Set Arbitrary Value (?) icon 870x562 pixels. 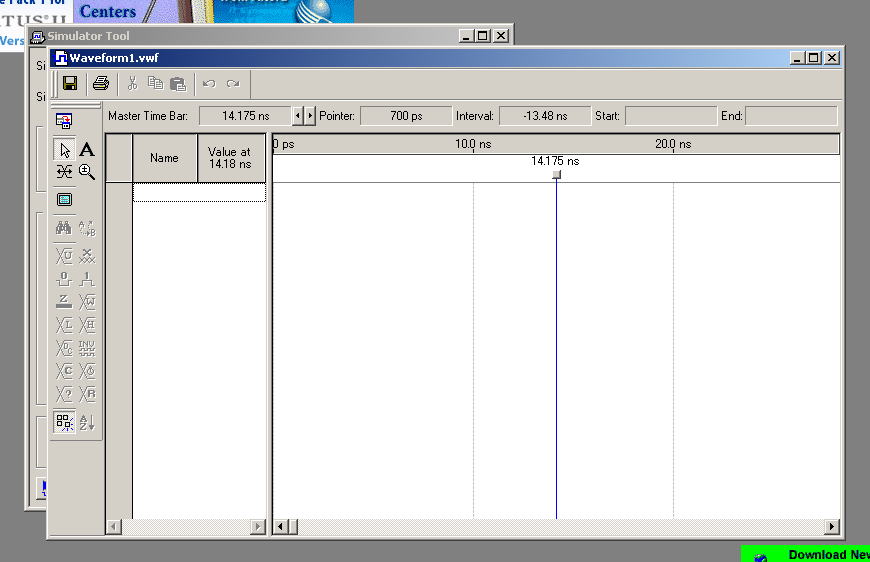[64, 394]
